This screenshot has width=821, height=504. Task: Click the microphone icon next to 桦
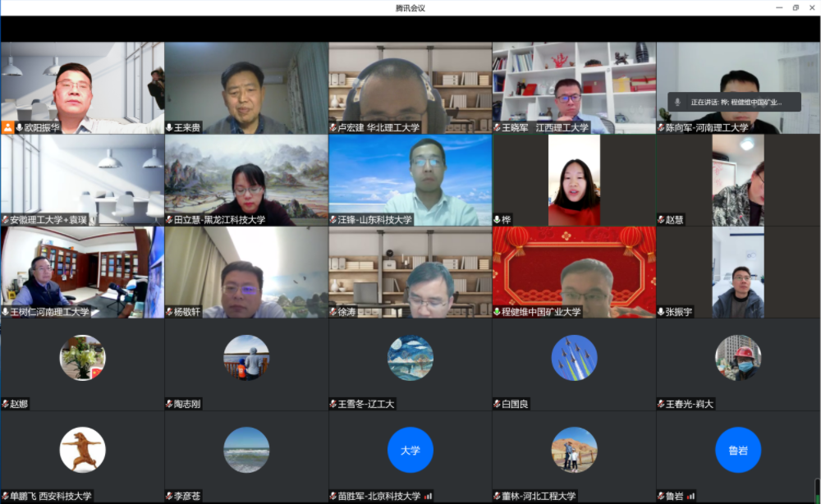click(x=497, y=220)
